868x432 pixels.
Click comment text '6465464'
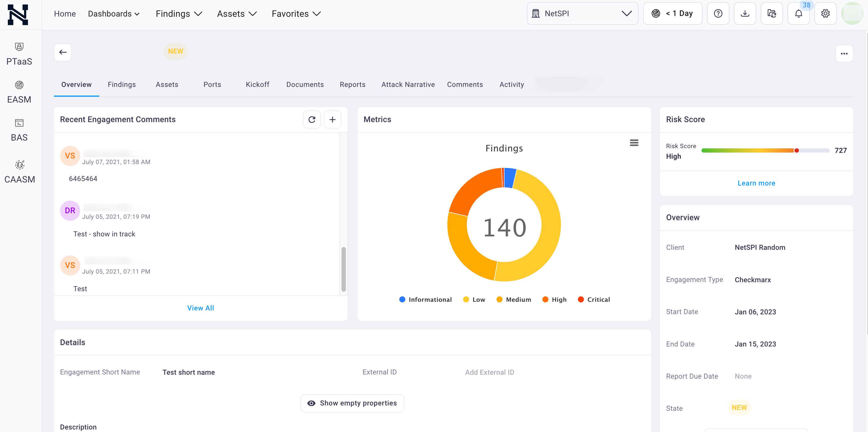[83, 179]
